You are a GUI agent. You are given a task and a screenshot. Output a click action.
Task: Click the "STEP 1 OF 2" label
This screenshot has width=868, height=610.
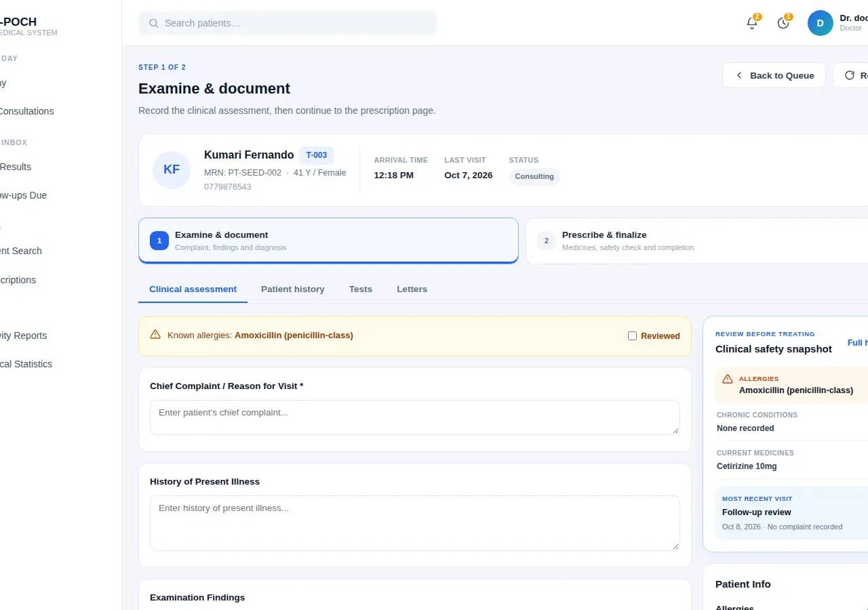(x=162, y=67)
